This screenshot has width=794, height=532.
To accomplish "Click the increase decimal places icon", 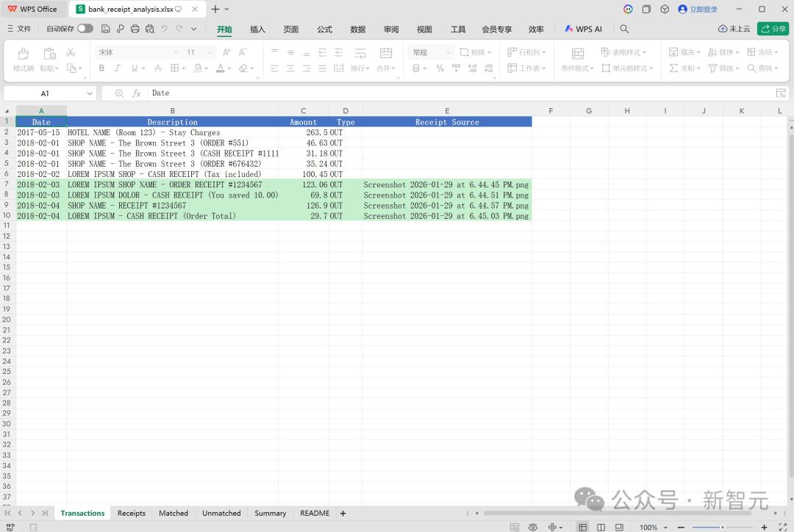I will [473, 68].
